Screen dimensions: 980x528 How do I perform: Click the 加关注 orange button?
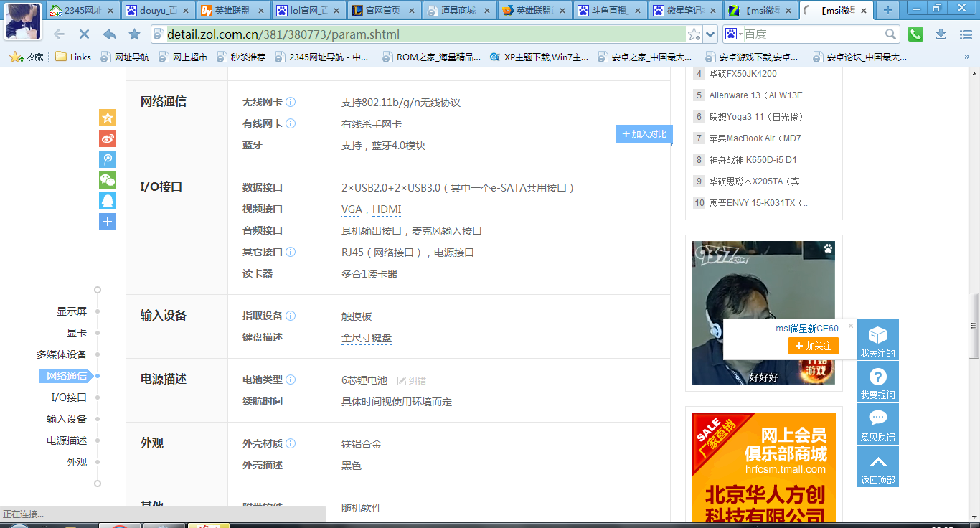pyautogui.click(x=814, y=346)
